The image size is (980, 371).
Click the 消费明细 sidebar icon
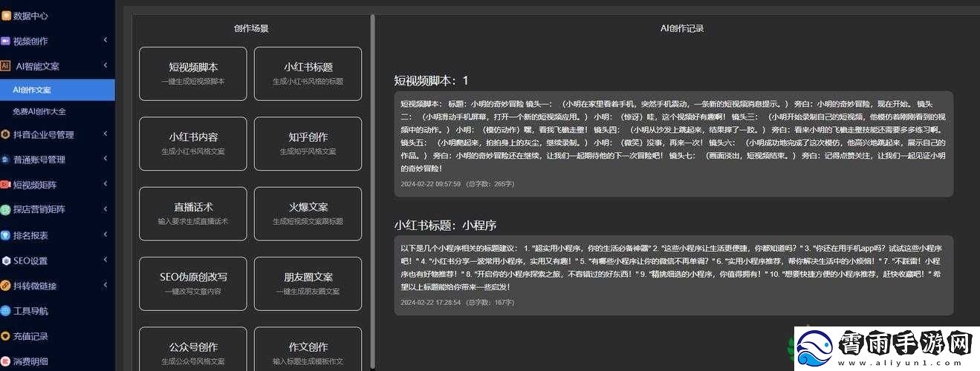(x=6, y=361)
